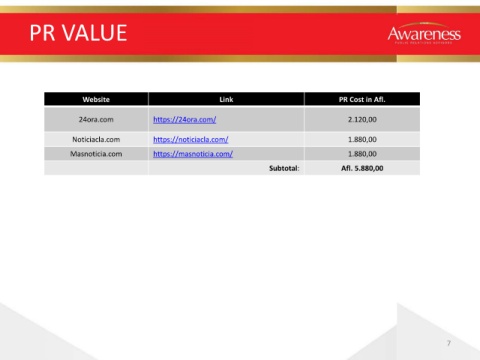Image resolution: width=480 pixels, height=360 pixels.
Task: Click the Awareness logo
Action: 424,34
